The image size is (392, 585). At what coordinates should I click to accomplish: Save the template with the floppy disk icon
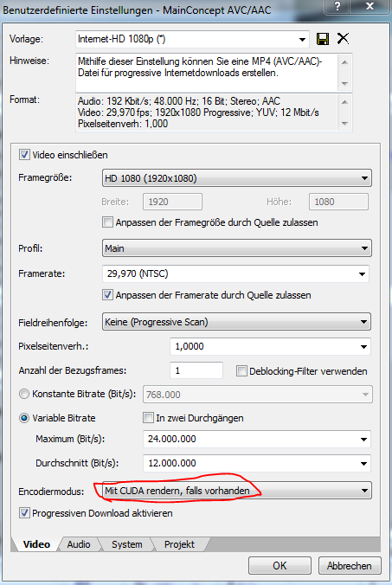(323, 39)
